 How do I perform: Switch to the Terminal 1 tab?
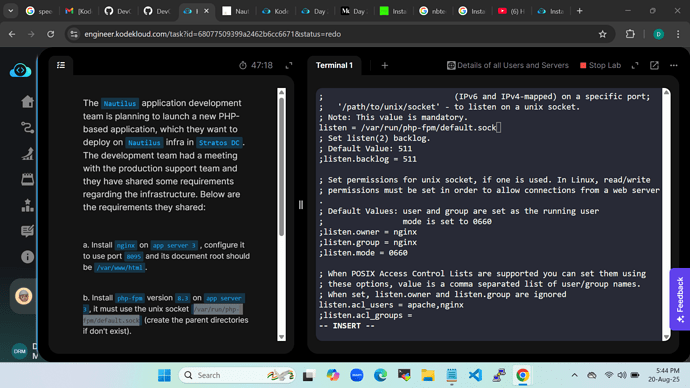click(334, 66)
